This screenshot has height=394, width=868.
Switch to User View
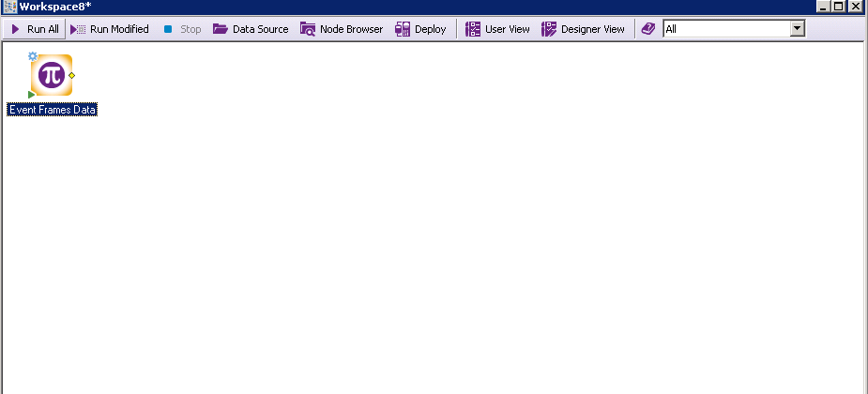coord(497,29)
